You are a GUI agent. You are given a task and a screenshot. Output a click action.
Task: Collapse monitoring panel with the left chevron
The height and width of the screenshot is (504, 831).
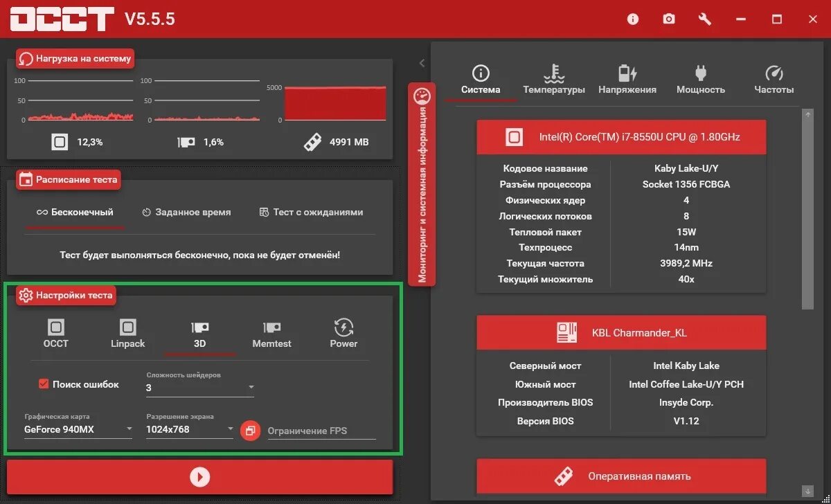click(x=422, y=63)
